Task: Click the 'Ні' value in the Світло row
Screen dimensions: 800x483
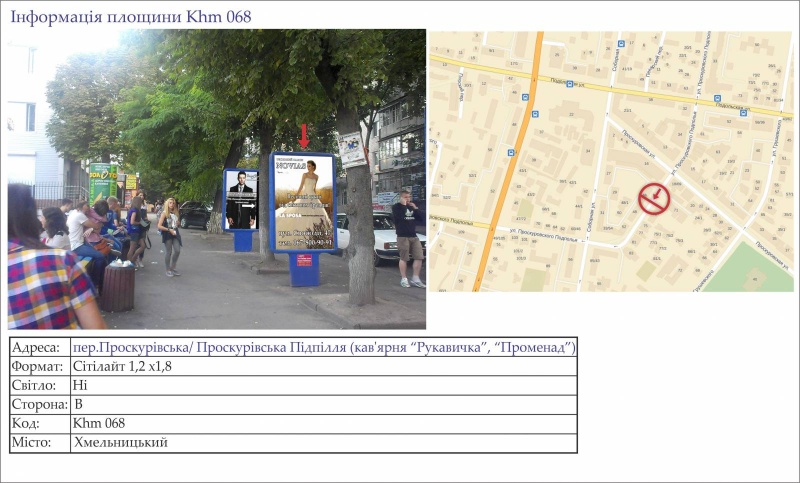Action: pyautogui.click(x=80, y=386)
